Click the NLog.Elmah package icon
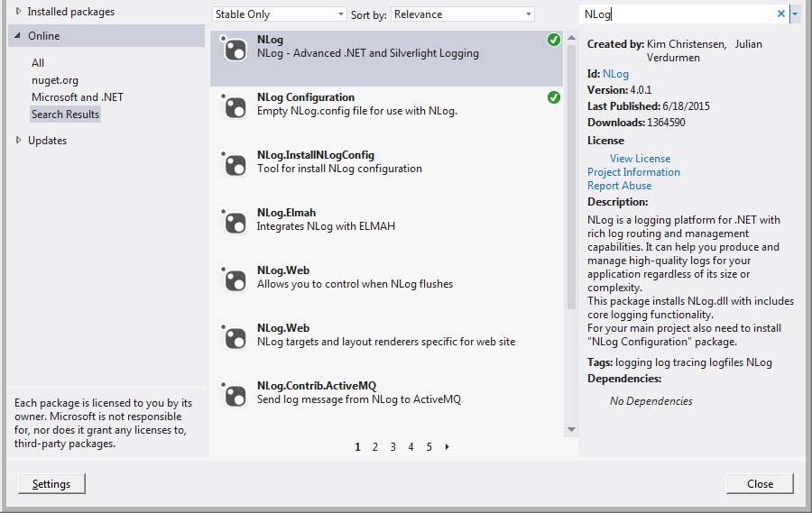The image size is (812, 513). click(235, 222)
